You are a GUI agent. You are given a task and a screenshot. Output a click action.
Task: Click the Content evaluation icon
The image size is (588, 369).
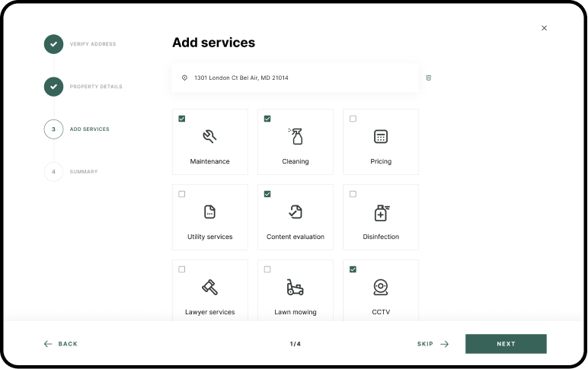coord(296,212)
